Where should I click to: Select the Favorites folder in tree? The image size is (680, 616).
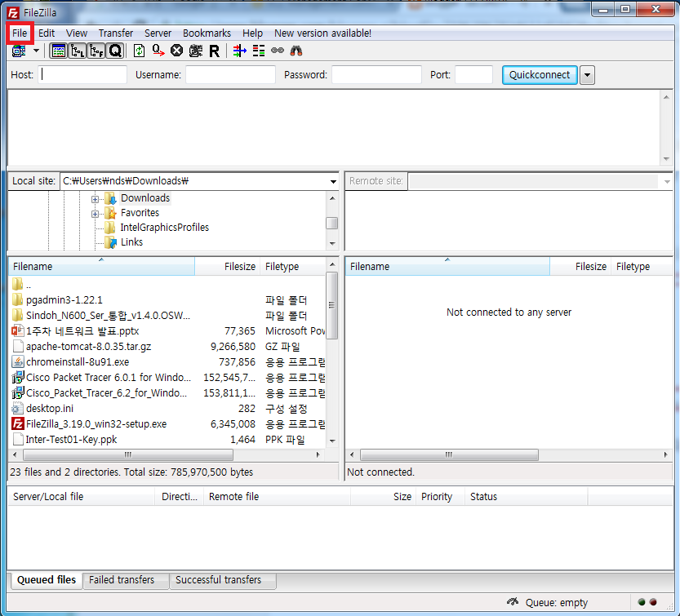140,213
